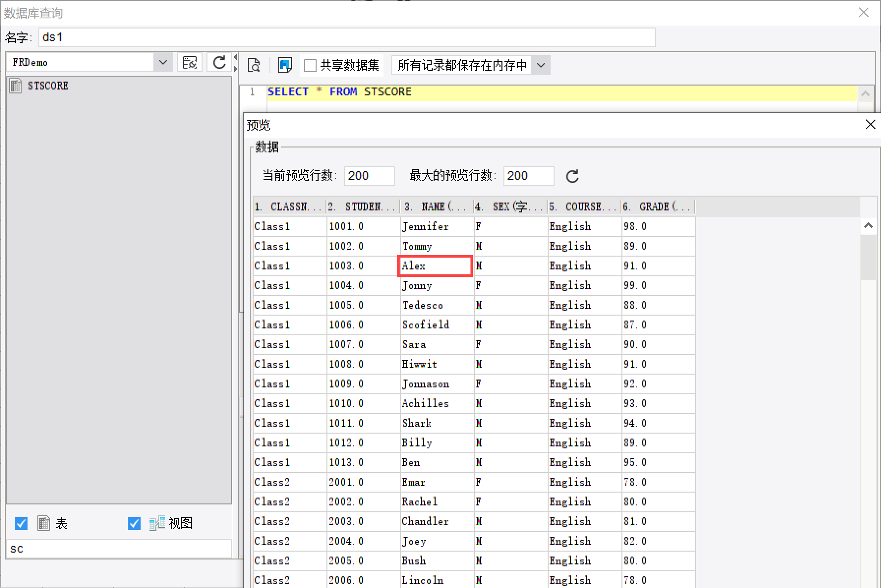The width and height of the screenshot is (881, 588).
Task: Select the name cell Jonnason
Action: [437, 384]
